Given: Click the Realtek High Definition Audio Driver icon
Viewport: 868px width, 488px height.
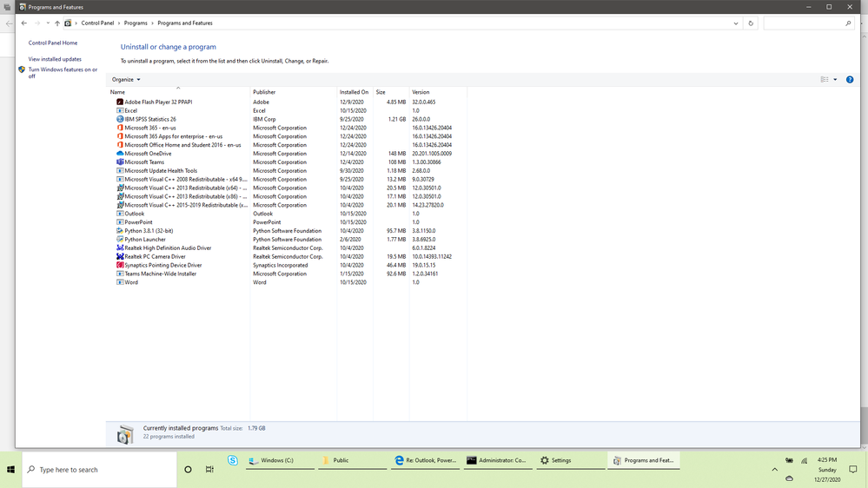Looking at the screenshot, I should coord(120,247).
